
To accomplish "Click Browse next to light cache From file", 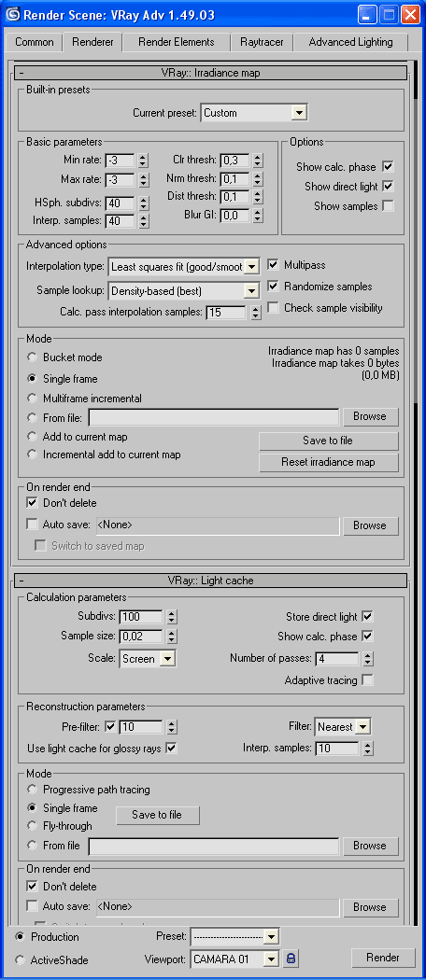I will coord(370,846).
